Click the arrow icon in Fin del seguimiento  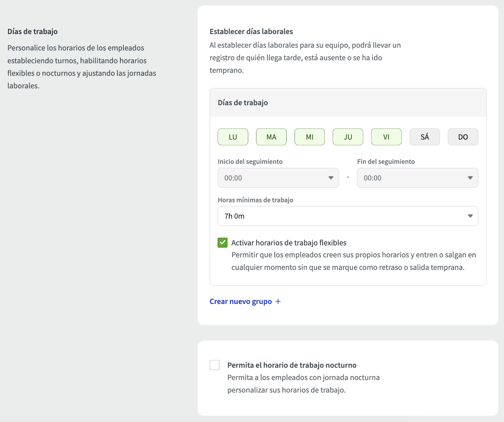tap(470, 178)
